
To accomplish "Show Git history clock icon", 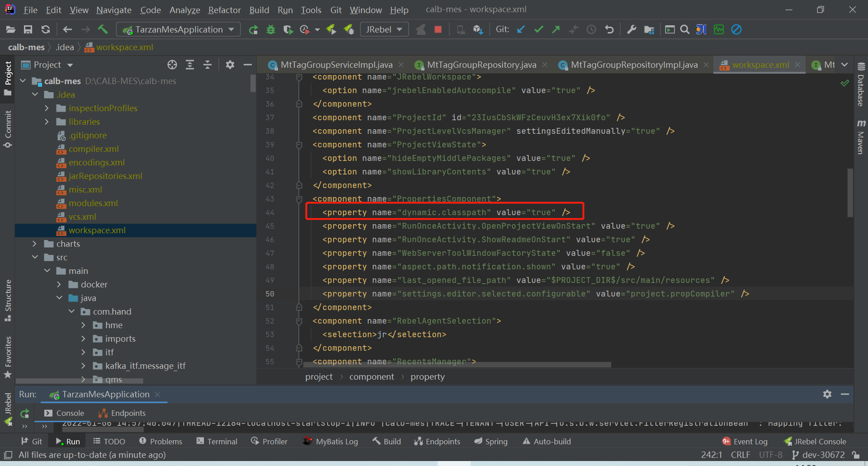I will [591, 30].
